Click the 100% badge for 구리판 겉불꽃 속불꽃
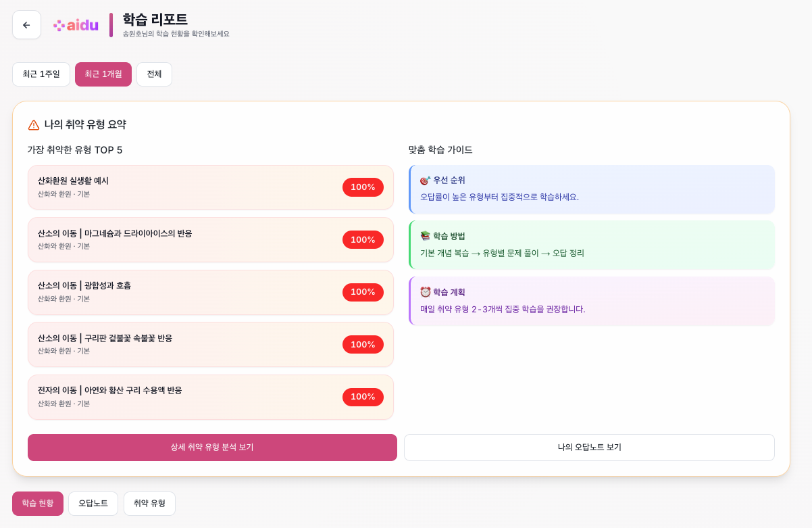 tap(363, 345)
